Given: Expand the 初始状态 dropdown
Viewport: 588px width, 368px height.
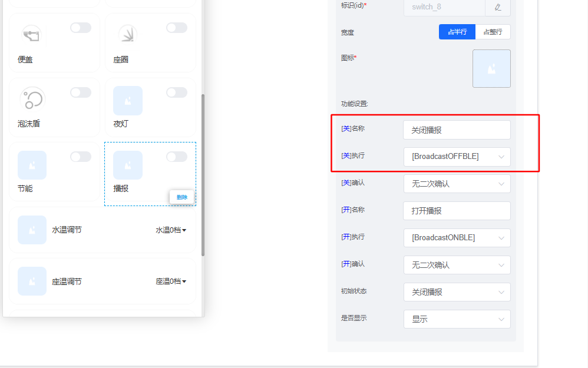Looking at the screenshot, I should tap(457, 292).
